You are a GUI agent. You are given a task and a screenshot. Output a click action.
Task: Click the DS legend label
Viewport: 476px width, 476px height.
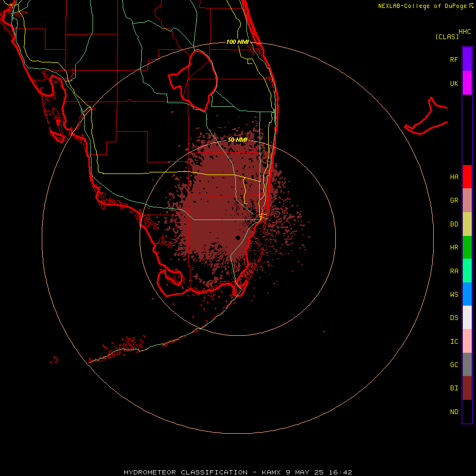pyautogui.click(x=454, y=318)
